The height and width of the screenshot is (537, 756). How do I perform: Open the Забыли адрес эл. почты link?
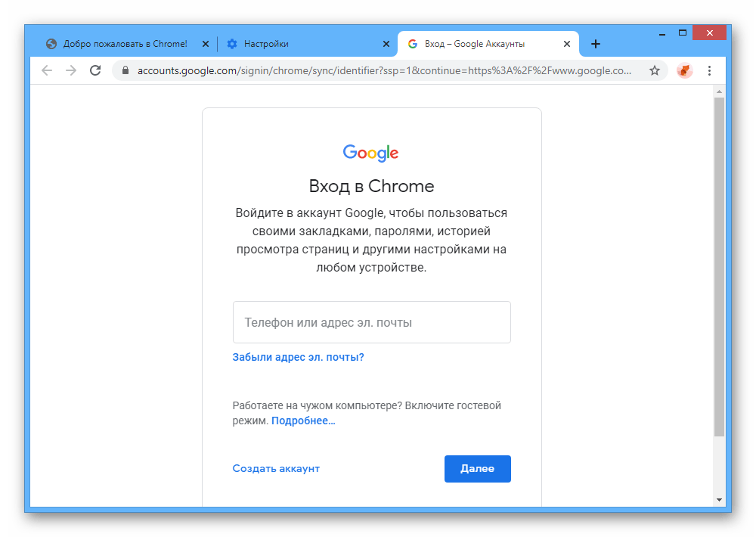(298, 357)
